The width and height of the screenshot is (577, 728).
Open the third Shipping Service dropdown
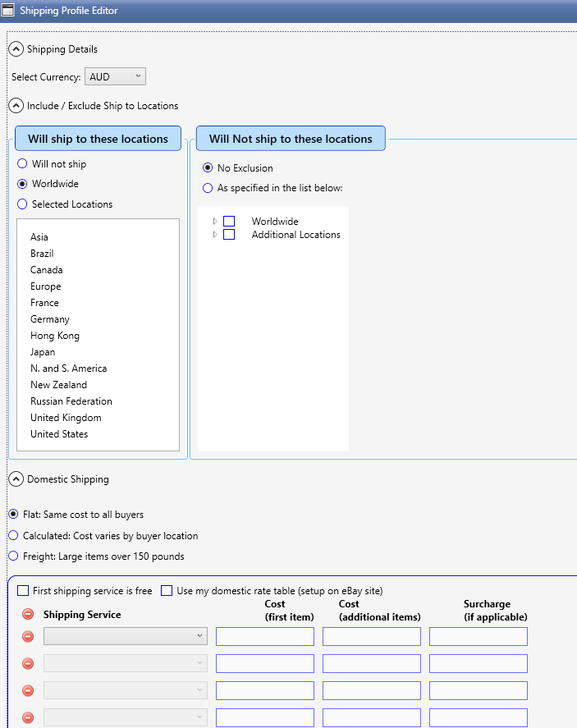pos(126,690)
